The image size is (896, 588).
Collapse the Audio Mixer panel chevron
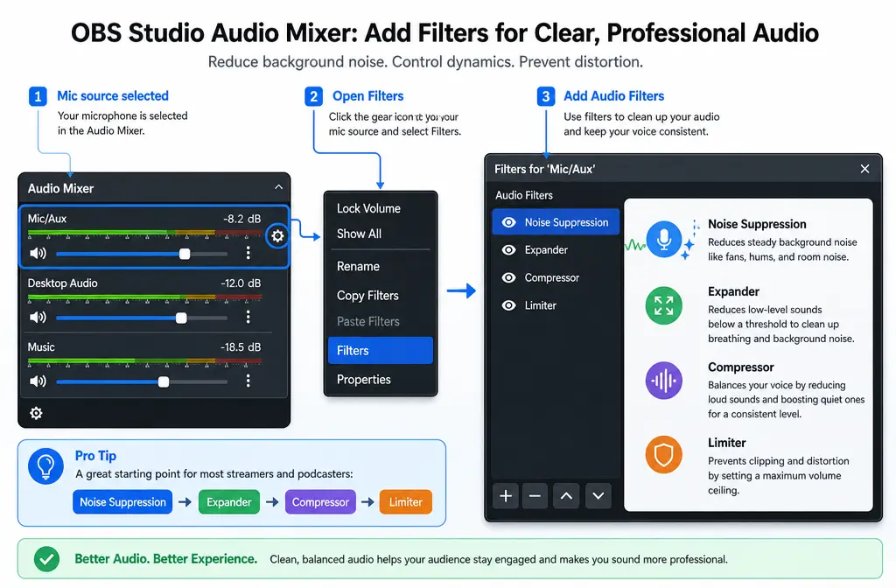(278, 187)
